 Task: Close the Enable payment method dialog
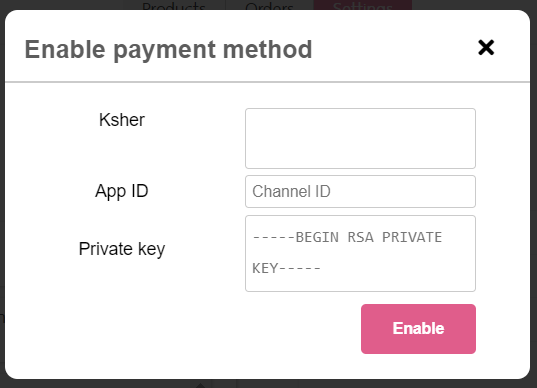(x=486, y=47)
